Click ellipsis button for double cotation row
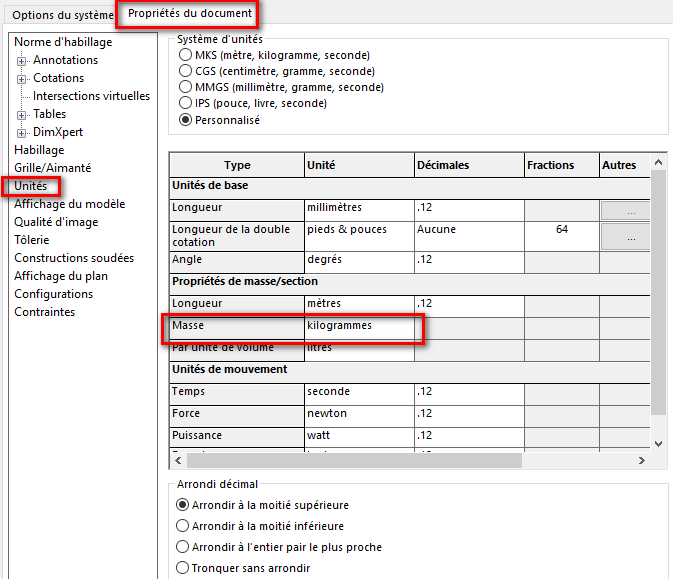 pyautogui.click(x=626, y=236)
